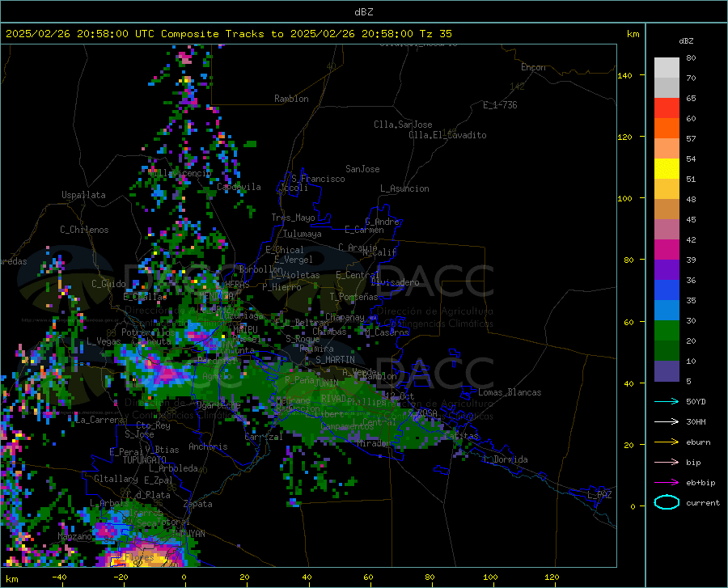Click the Tulumaya map label
The image size is (728, 588).
(302, 234)
